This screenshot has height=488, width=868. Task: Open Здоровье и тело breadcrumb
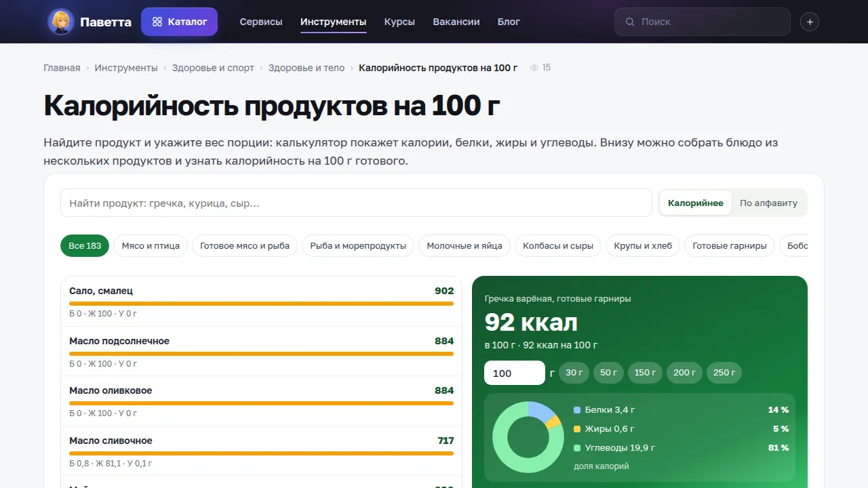tap(307, 68)
